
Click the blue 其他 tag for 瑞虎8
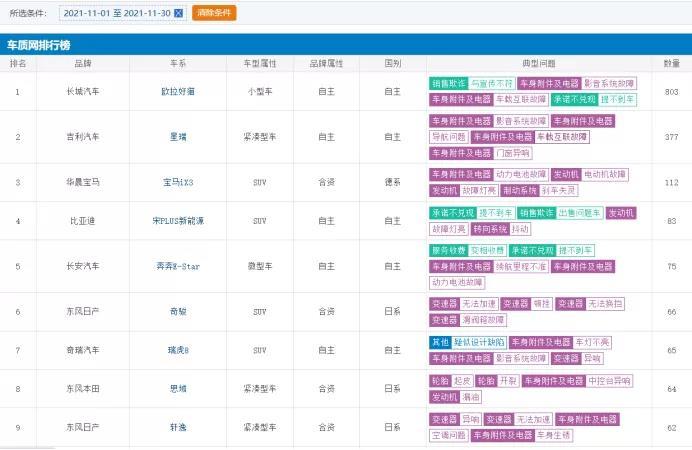[440, 342]
